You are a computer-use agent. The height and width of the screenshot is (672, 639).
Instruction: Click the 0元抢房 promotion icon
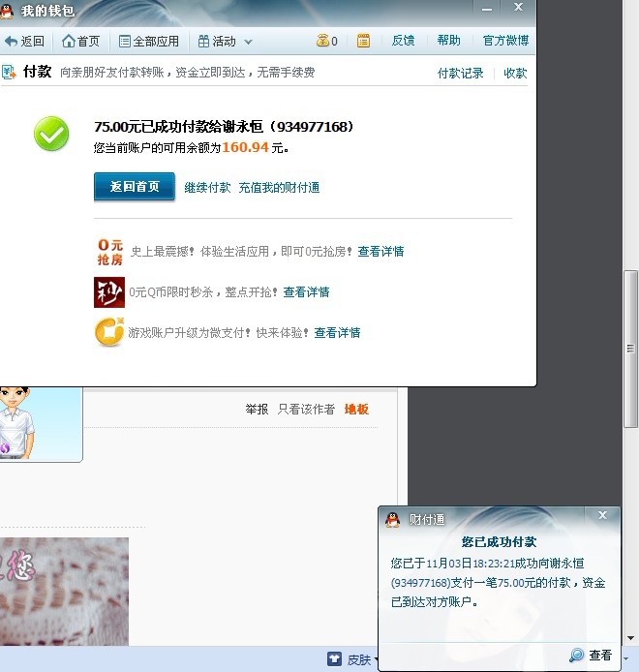click(109, 252)
